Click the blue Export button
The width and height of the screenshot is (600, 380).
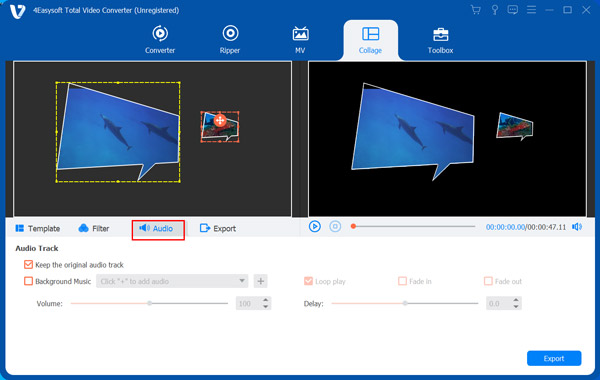pyautogui.click(x=554, y=358)
